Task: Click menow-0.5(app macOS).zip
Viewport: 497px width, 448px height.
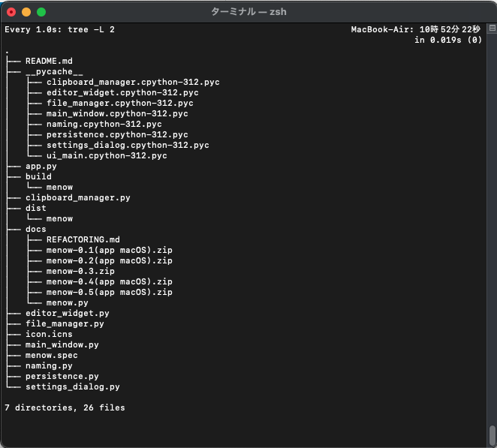Action: (x=110, y=292)
